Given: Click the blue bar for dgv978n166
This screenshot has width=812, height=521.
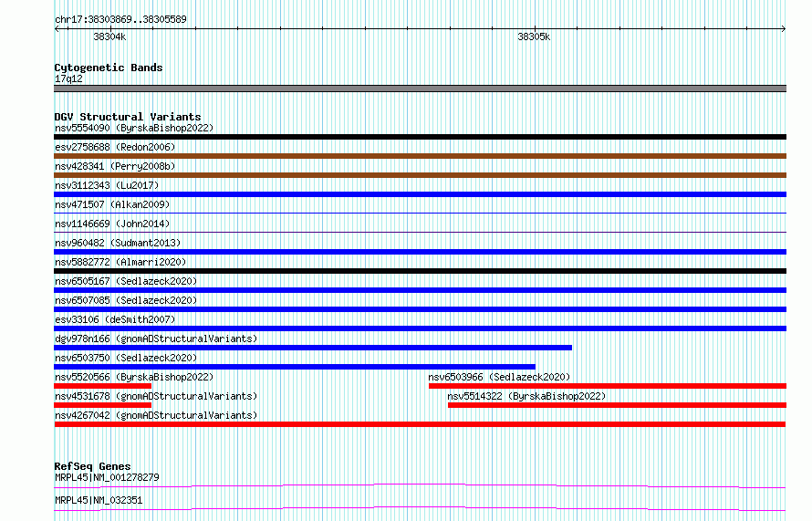Looking at the screenshot, I should [x=313, y=348].
